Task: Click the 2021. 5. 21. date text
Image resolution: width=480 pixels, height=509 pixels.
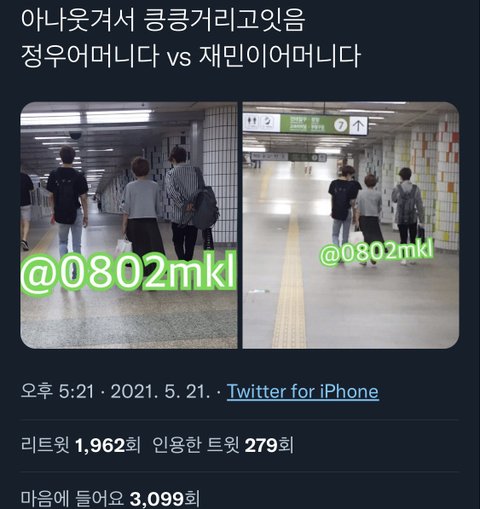Action: [x=161, y=391]
